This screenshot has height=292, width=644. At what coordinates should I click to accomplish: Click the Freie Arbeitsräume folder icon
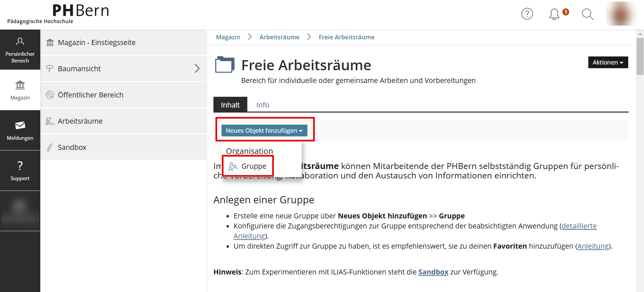click(225, 65)
